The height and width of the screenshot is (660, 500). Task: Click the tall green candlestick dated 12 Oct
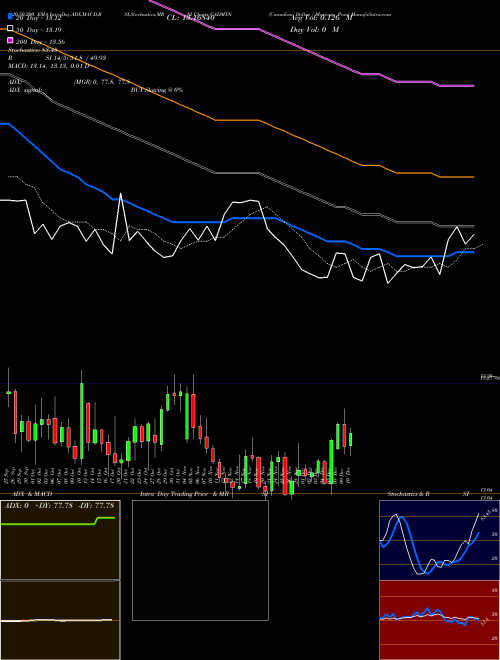click(82, 420)
